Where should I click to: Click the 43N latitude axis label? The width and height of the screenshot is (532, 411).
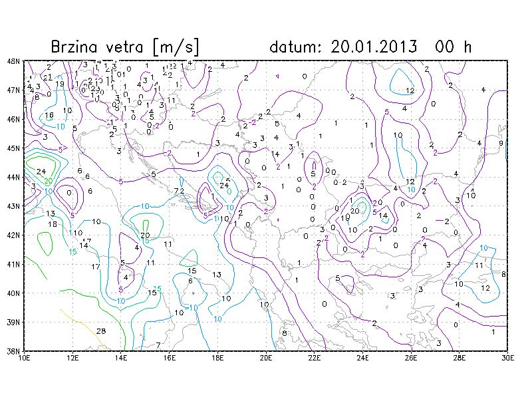pos(13,206)
